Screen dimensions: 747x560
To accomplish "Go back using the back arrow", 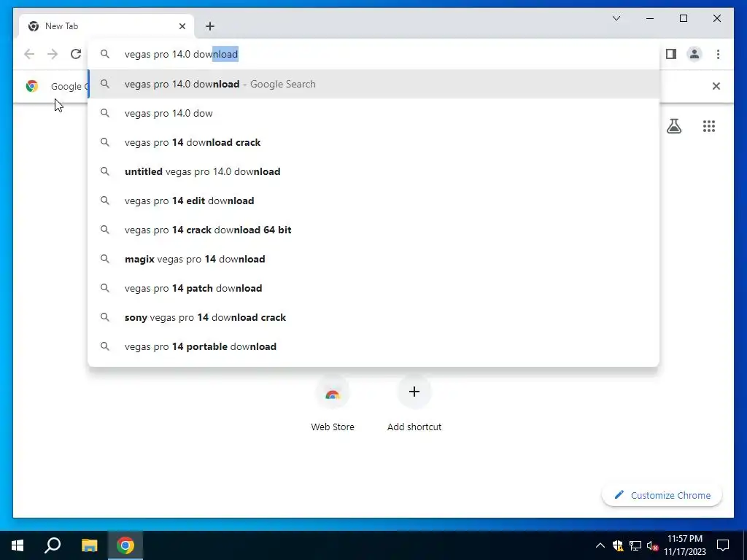I will click(29, 54).
